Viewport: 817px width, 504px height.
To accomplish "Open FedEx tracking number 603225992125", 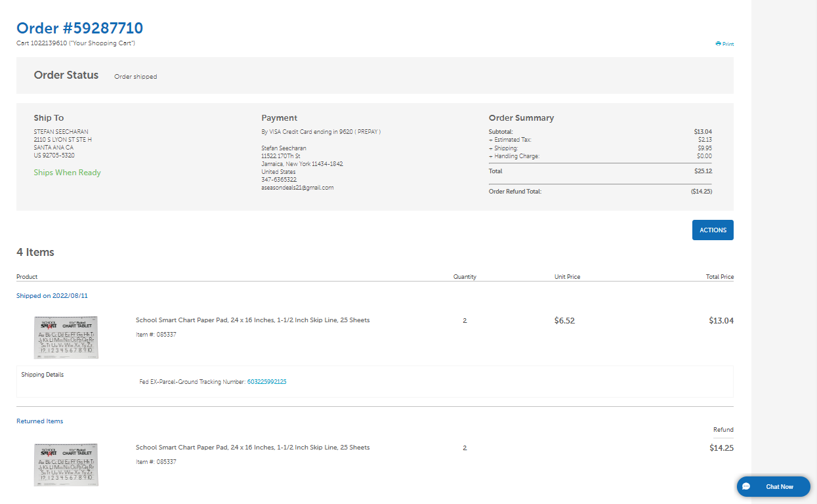I will pos(266,382).
